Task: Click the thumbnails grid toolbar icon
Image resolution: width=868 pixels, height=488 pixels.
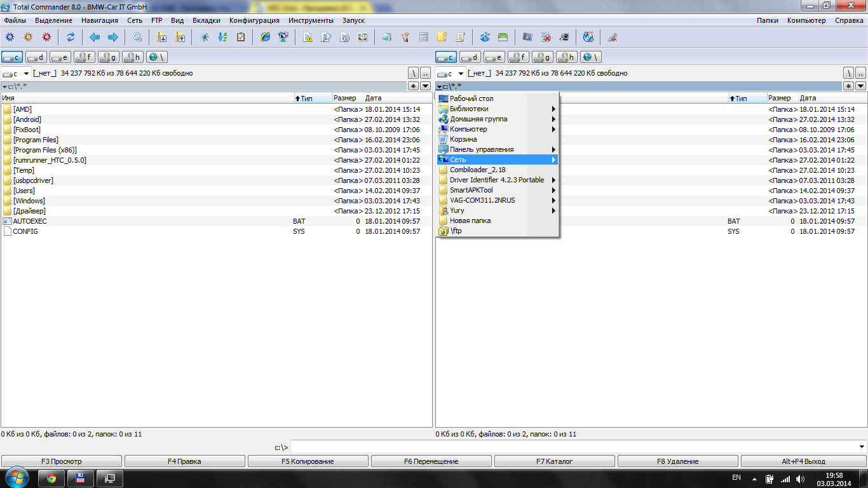Action: click(x=363, y=37)
